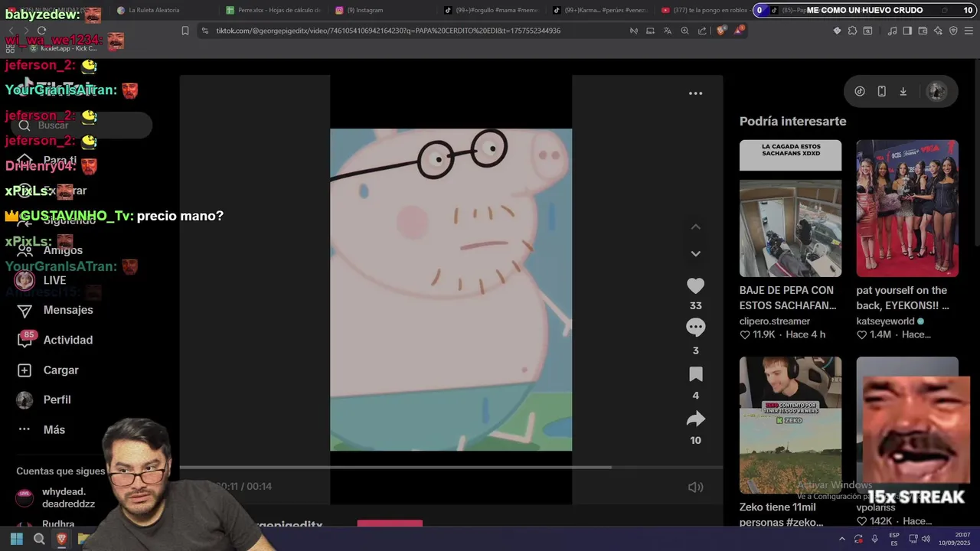Viewport: 980px width, 551px height.
Task: Switch to Instagram tab
Action: [364, 10]
